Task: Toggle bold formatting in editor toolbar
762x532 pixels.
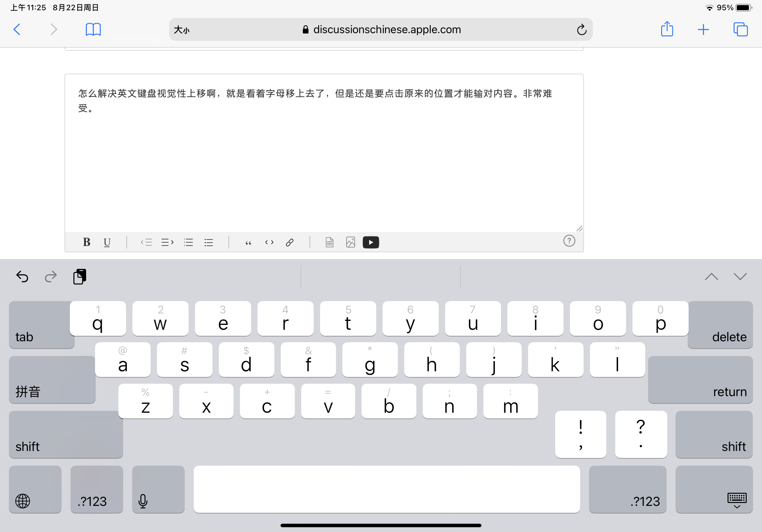Action: (x=86, y=242)
